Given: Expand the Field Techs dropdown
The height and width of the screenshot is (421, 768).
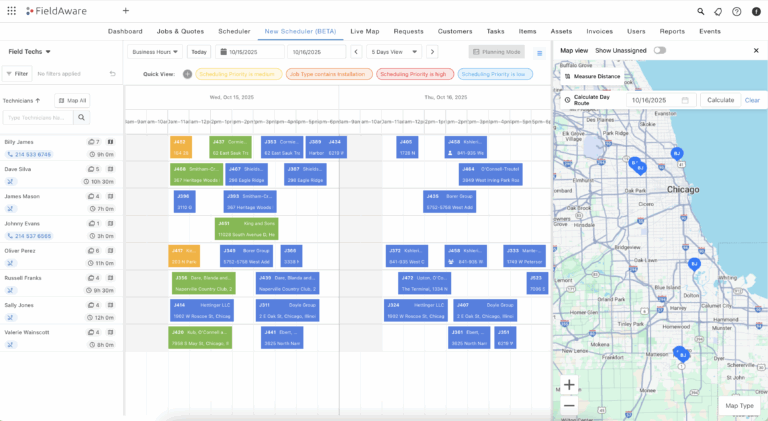Looking at the screenshot, I should pyautogui.click(x=30, y=51).
